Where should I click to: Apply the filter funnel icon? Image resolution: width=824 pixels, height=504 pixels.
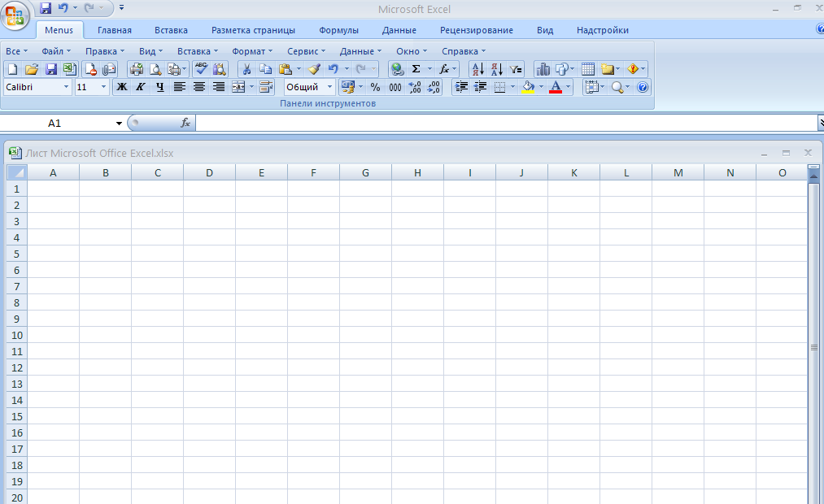pos(516,69)
